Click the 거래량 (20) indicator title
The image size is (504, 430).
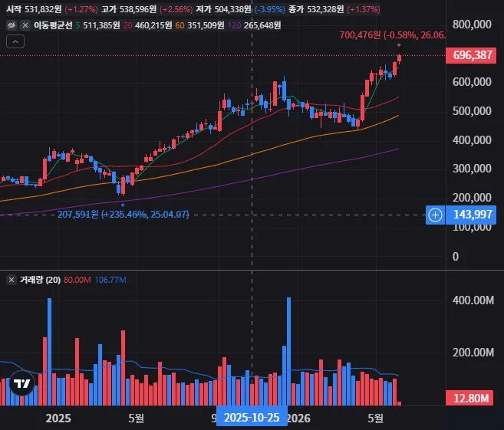[40, 280]
